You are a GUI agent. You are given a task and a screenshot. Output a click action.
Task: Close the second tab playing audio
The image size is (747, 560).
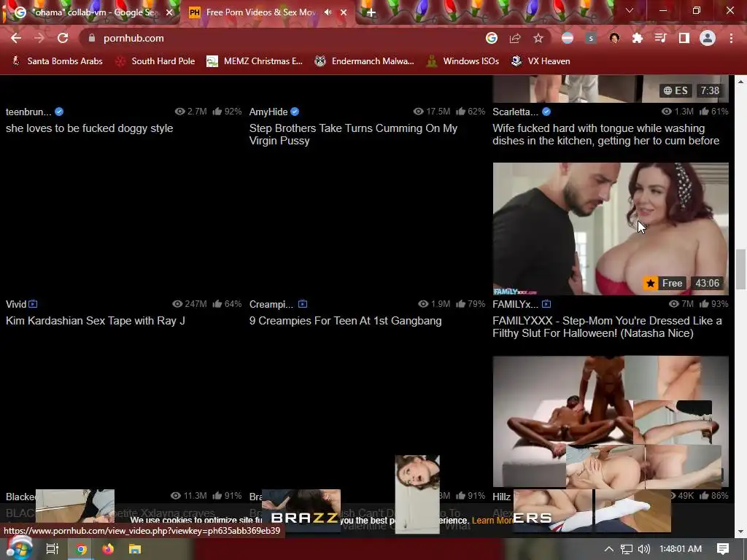coord(344,12)
